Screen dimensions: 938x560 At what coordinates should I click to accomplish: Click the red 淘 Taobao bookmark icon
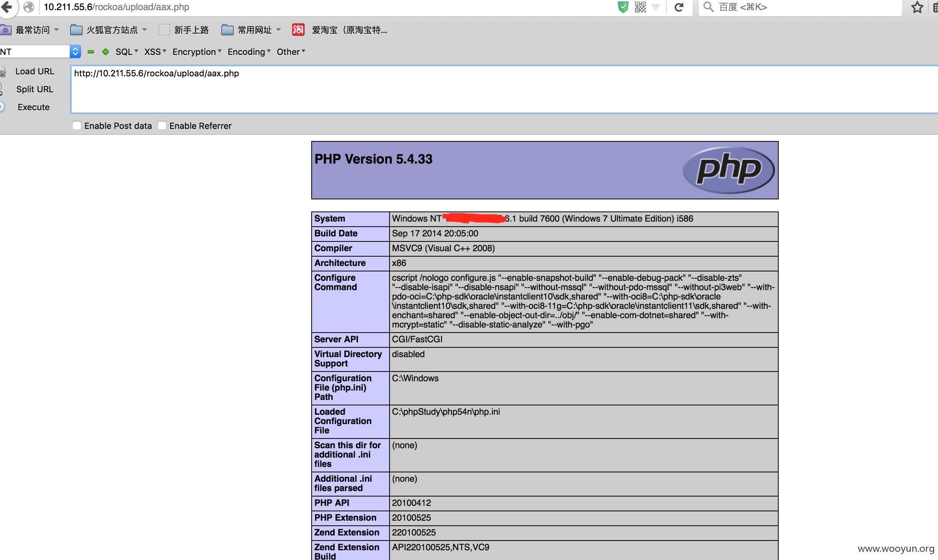coord(298,30)
